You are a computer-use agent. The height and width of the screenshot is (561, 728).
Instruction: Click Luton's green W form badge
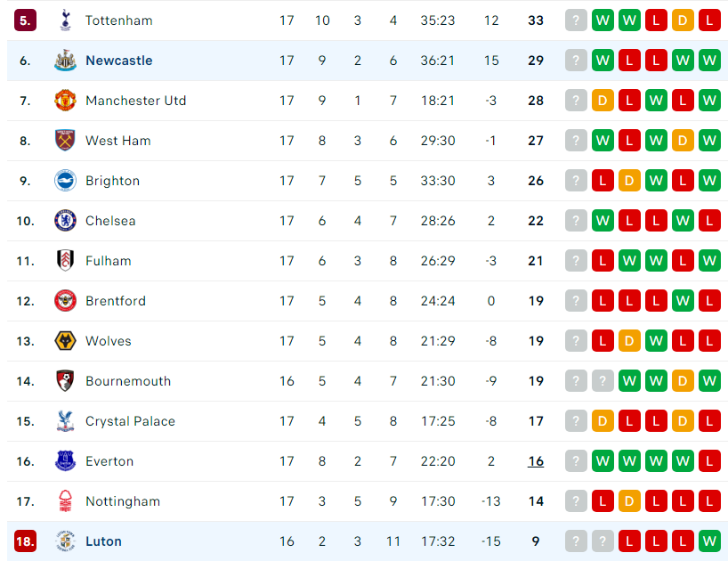tap(709, 541)
